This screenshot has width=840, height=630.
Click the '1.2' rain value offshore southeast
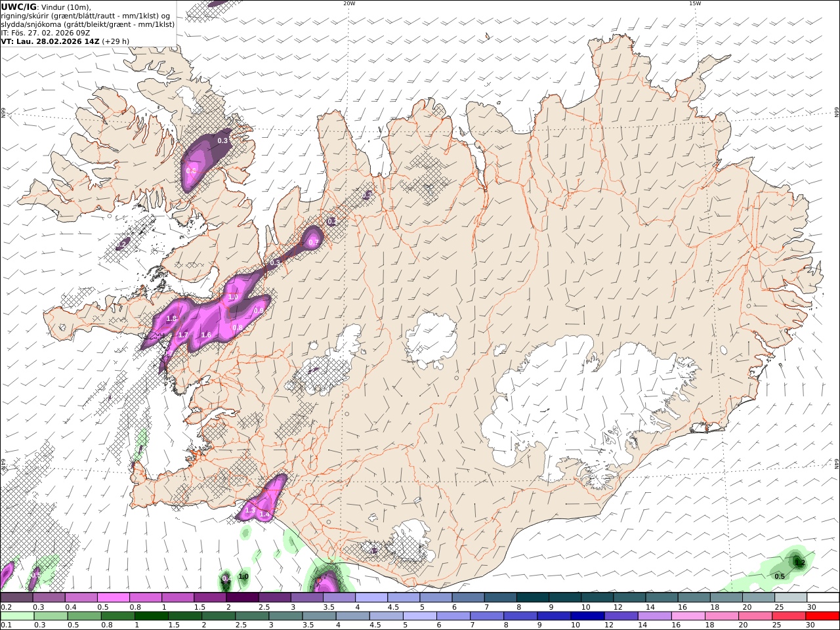[x=799, y=562]
